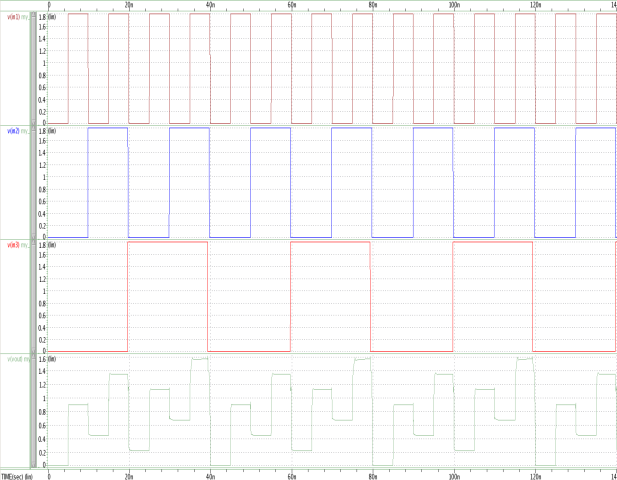Click scroll-up arrow in v(in3) pane
The height and width of the screenshot is (480, 617).
(x=34, y=243)
